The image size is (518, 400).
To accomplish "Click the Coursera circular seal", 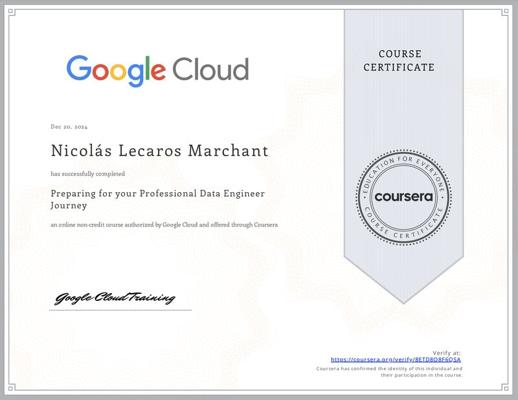I will (404, 198).
